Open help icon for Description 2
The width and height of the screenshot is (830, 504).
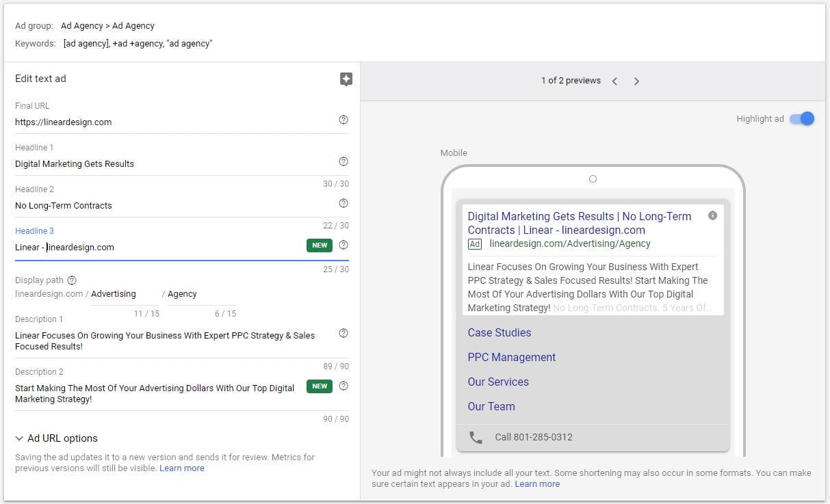[x=343, y=386]
